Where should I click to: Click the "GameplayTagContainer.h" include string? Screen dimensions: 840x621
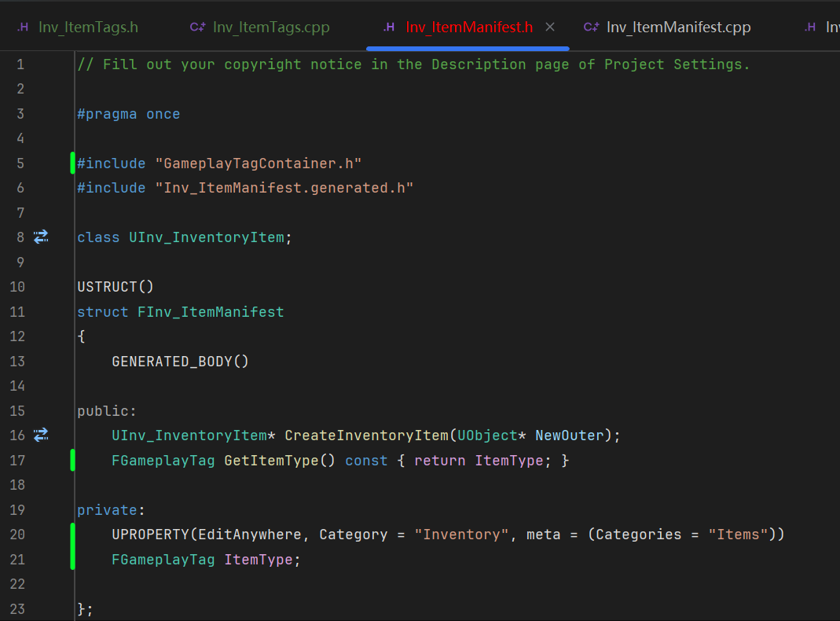259,164
